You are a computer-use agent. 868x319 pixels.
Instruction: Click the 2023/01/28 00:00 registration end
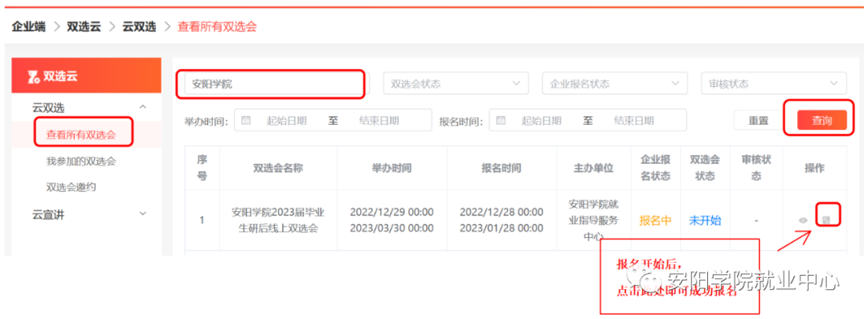502,228
